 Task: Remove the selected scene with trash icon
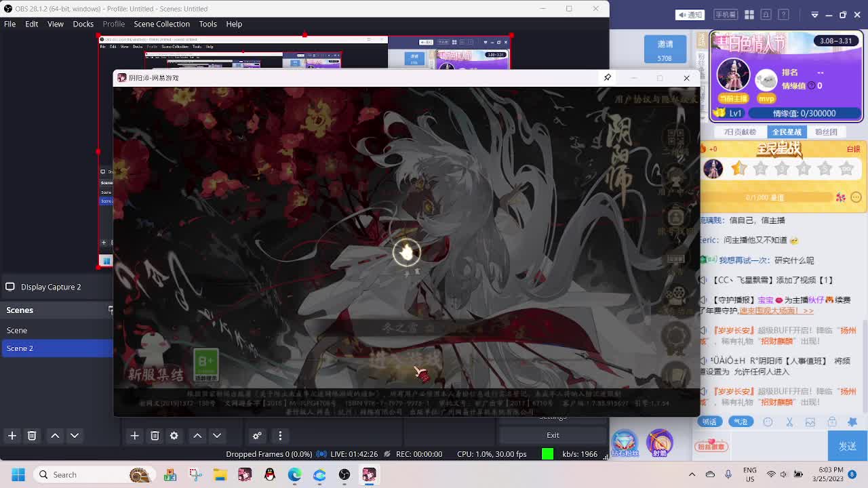point(32,436)
